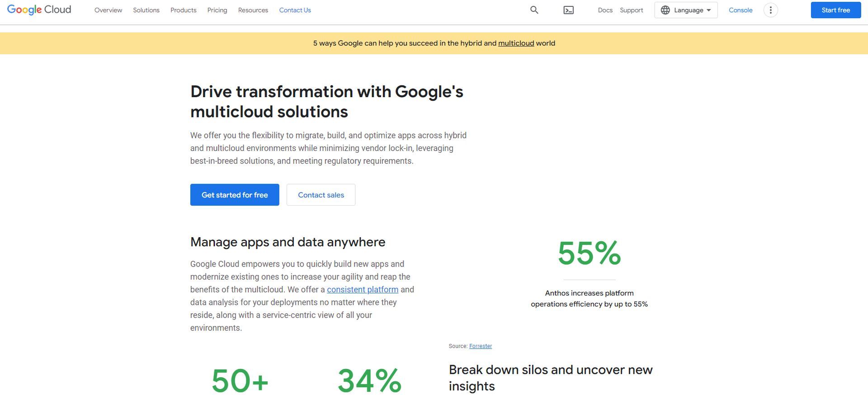The width and height of the screenshot is (868, 395).
Task: Follow the Contact Us link
Action: click(x=295, y=10)
